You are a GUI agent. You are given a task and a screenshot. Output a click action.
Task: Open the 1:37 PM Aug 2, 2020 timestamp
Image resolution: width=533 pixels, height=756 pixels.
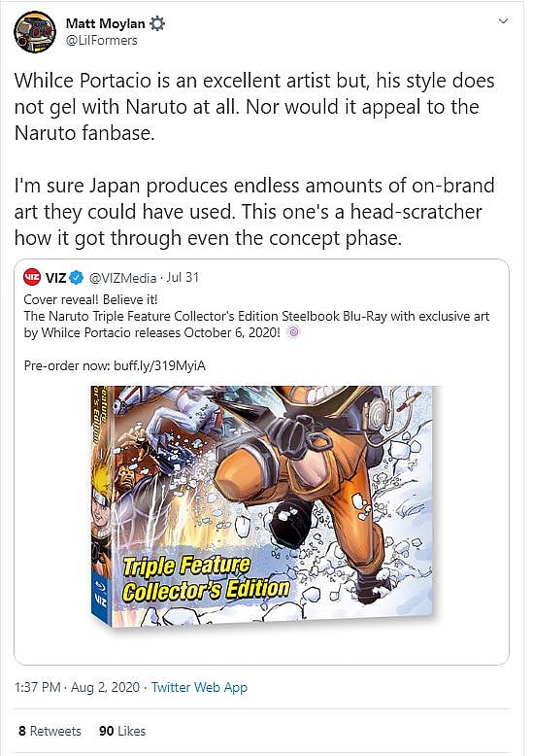[x=77, y=687]
